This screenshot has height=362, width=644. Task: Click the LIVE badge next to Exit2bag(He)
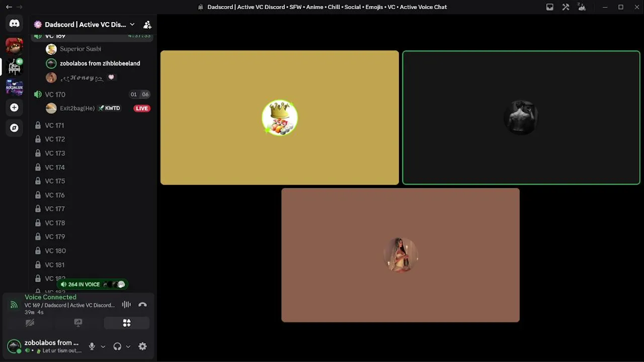(142, 108)
